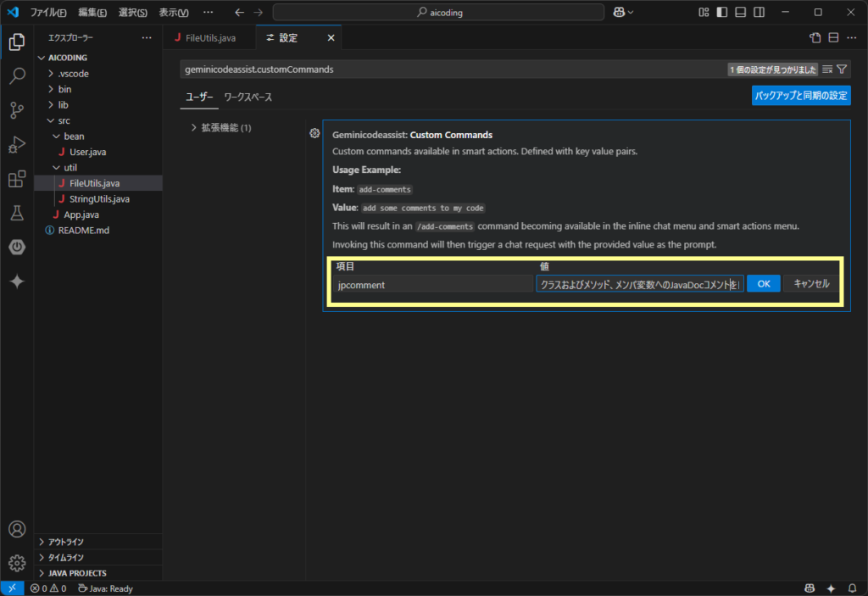The image size is (868, 596).
Task: Open the Accounts menu
Action: pyautogui.click(x=17, y=529)
